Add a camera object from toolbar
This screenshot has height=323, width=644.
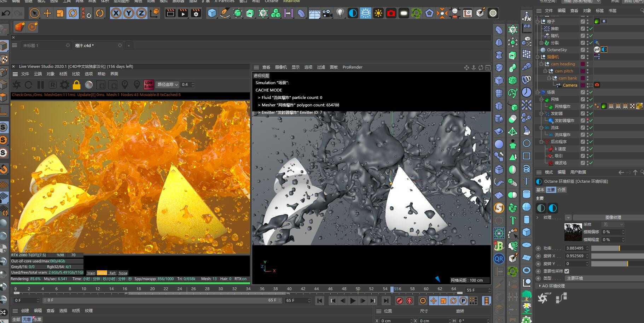(x=327, y=13)
